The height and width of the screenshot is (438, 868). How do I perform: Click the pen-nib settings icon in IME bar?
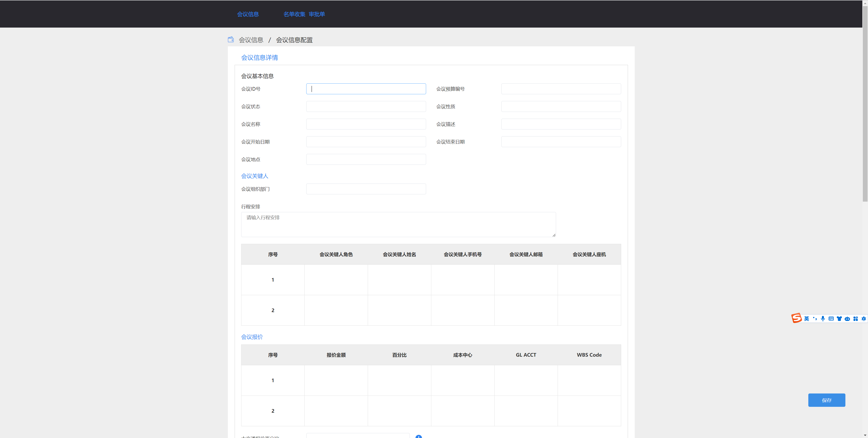[x=863, y=318]
